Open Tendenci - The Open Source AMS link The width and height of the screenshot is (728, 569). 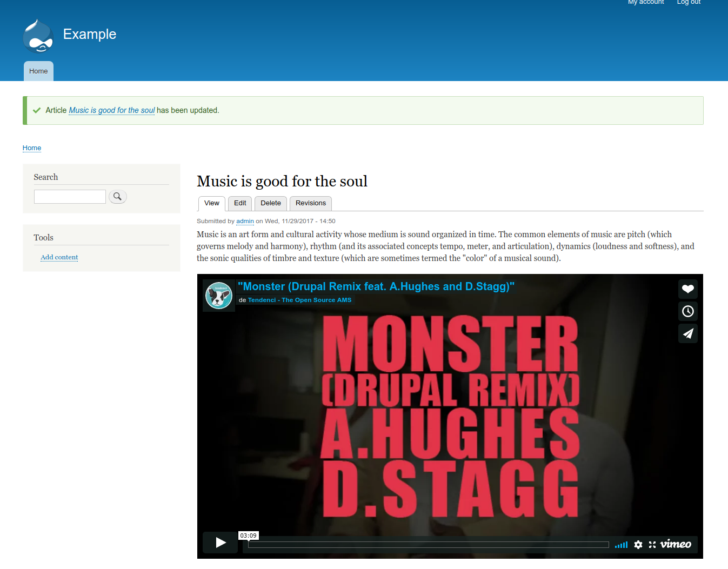pyautogui.click(x=299, y=300)
